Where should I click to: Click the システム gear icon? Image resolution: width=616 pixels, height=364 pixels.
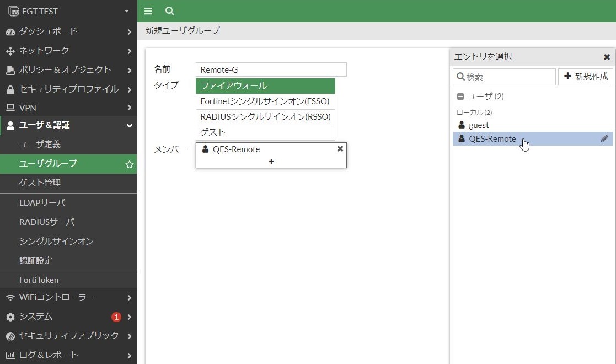tap(10, 317)
